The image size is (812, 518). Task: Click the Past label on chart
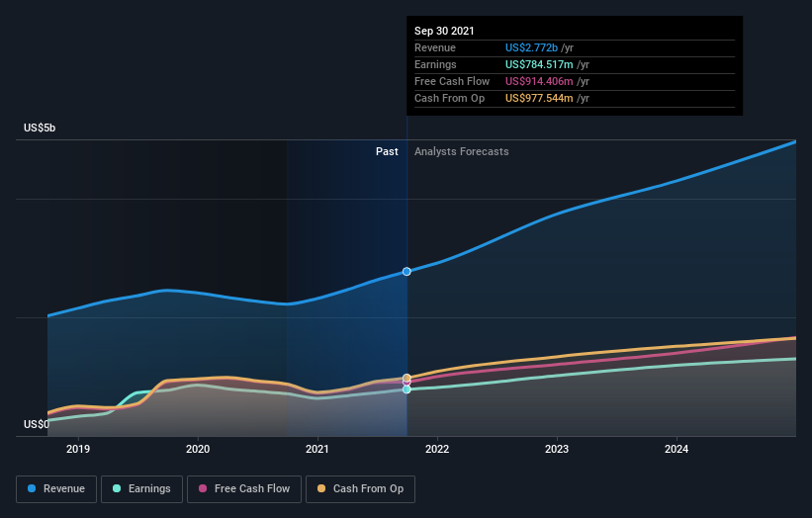[x=387, y=151]
